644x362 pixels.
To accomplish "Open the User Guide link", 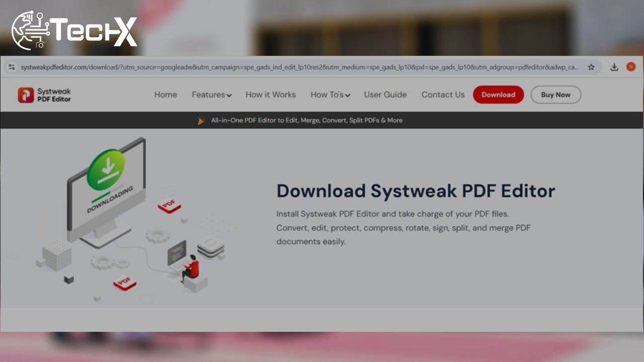I will coord(385,95).
